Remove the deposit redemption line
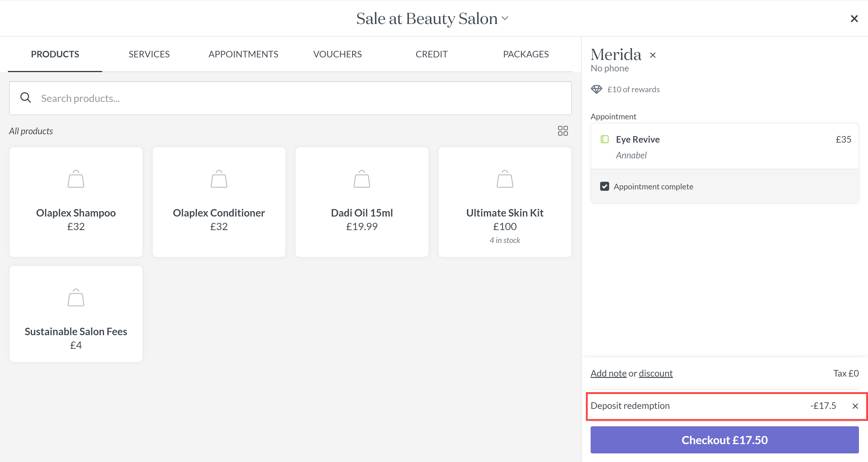This screenshot has height=462, width=868. [x=855, y=406]
